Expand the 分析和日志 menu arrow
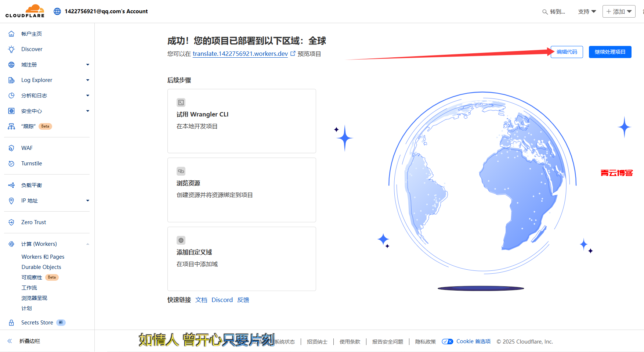Image resolution: width=644 pixels, height=352 pixels. click(x=88, y=96)
